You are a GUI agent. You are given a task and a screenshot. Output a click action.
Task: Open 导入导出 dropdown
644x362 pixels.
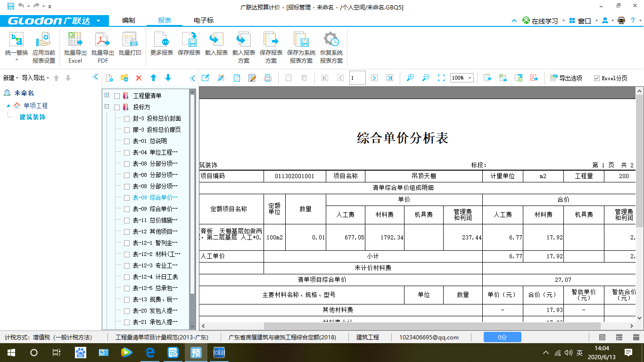click(x=35, y=78)
